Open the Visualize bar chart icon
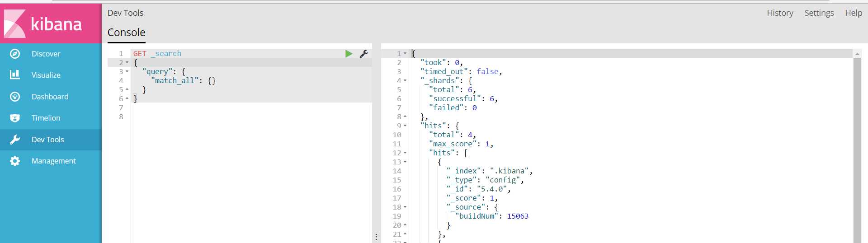 click(15, 75)
